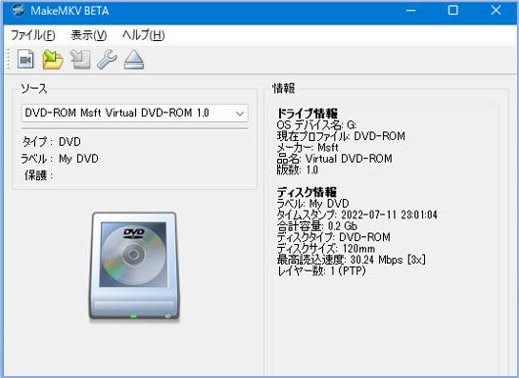Screen dimensions: 519x378
Task: Eject the disc with the eject icon
Action: (134, 59)
